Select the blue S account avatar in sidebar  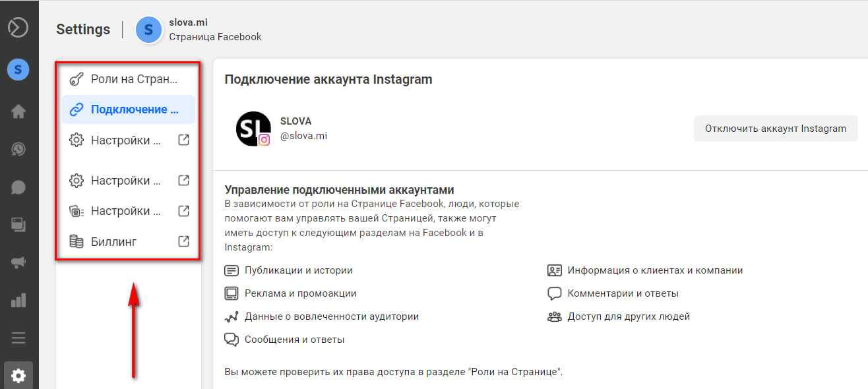point(18,69)
